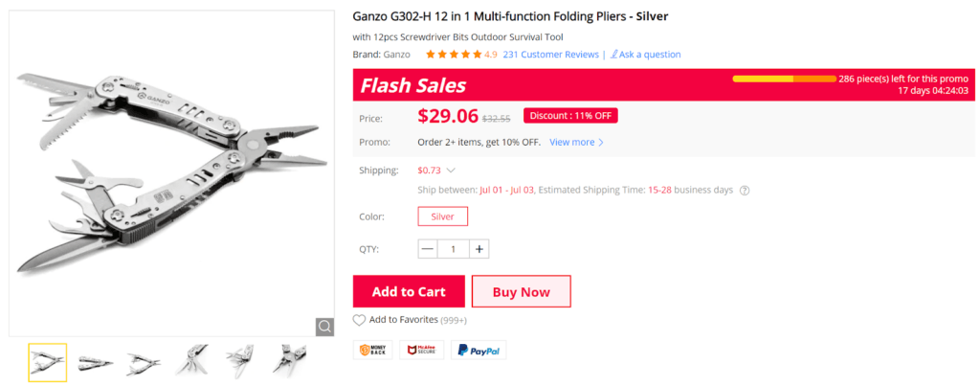Expand View more promo details
980x387 pixels.
point(576,143)
